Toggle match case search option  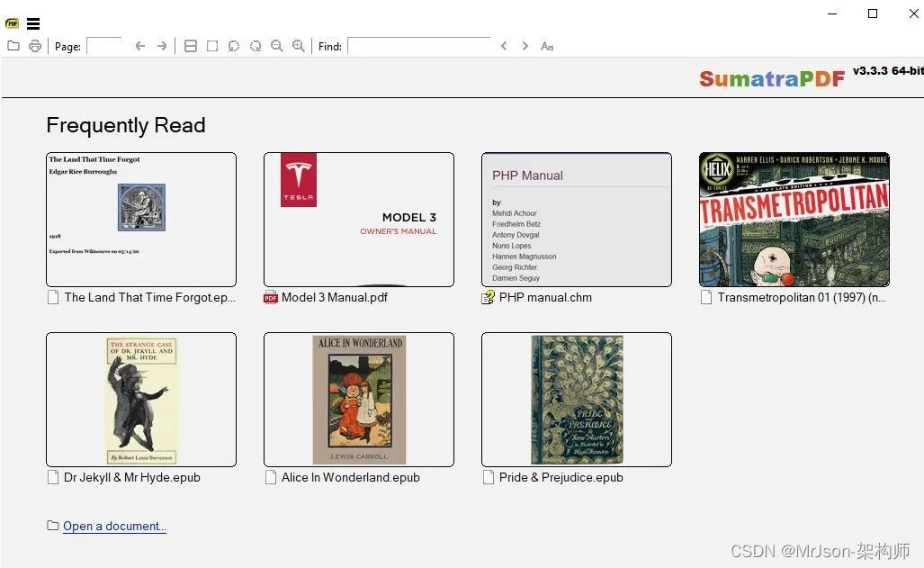click(547, 46)
